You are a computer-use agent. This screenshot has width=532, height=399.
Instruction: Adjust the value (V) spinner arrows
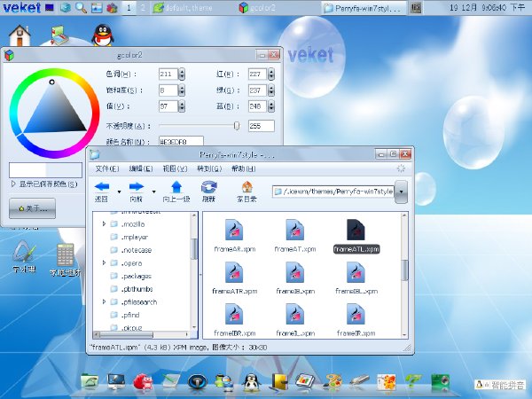coord(182,106)
